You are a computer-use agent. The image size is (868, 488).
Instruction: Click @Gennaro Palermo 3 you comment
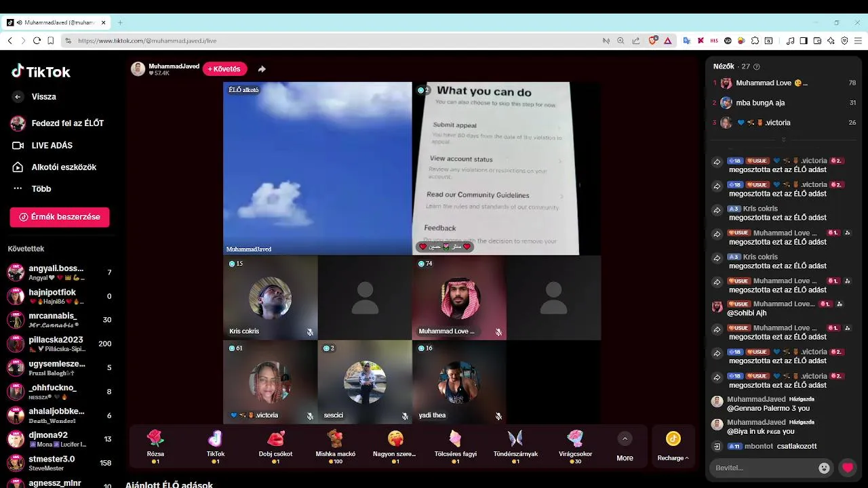(x=768, y=409)
